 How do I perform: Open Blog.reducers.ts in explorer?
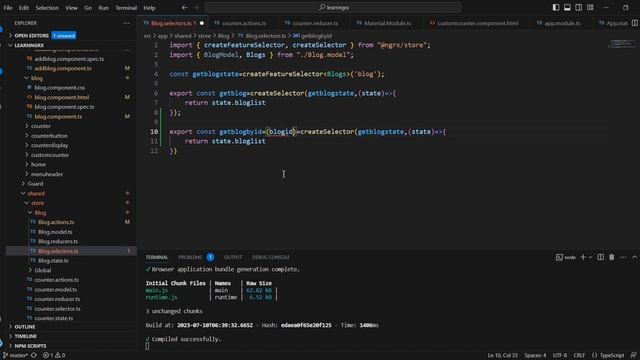point(58,241)
